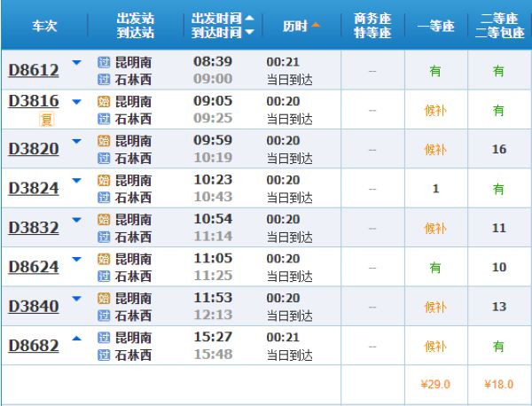
Task: Collapse the arrow next to train D8682
Action: pyautogui.click(x=75, y=338)
